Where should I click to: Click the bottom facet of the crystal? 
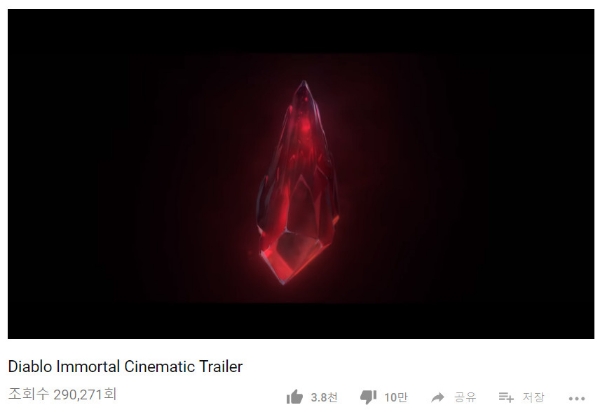point(293,254)
